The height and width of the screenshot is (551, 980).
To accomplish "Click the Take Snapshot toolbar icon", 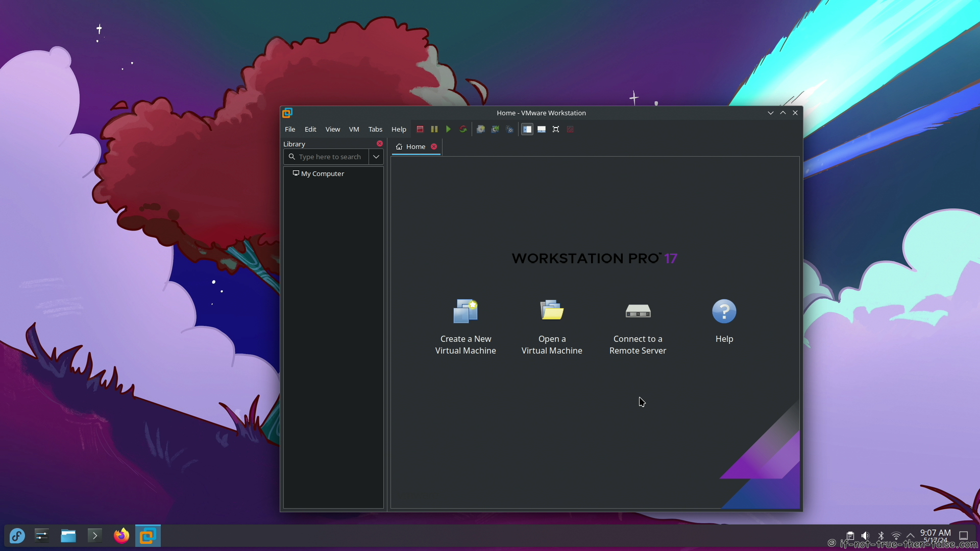I will point(481,129).
